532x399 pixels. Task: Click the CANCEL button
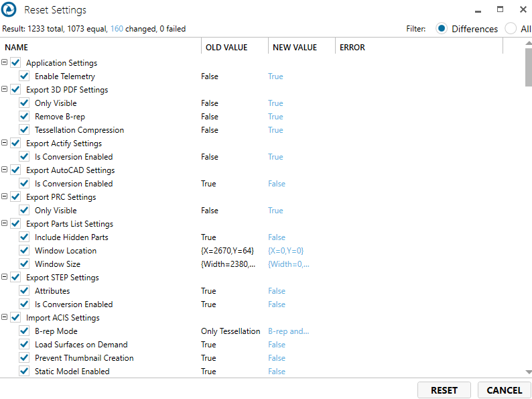tap(504, 390)
